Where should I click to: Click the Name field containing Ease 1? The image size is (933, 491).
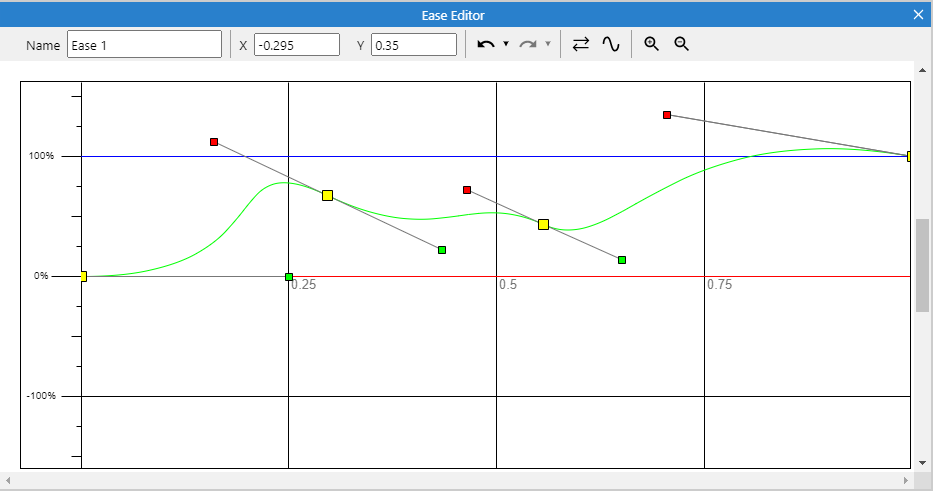point(144,45)
